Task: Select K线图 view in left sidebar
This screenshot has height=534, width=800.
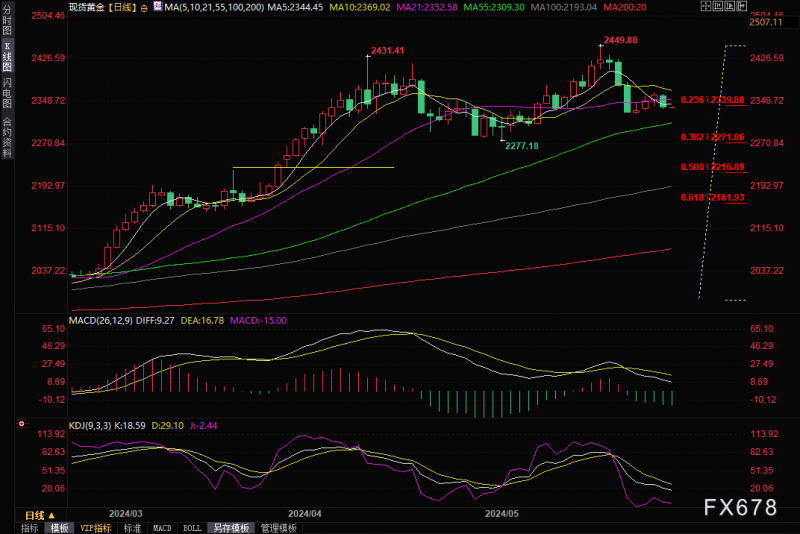Action: [x=7, y=57]
